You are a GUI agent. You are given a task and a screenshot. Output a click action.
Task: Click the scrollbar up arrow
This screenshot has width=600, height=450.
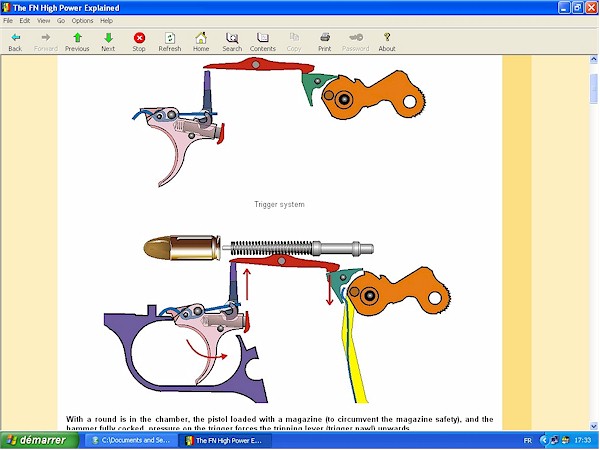pos(593,59)
